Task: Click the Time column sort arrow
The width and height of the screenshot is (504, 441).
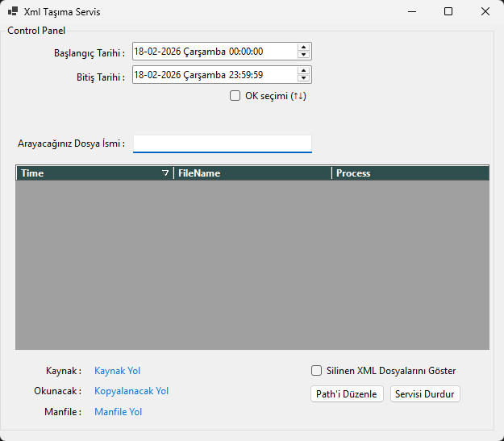Action: [165, 173]
